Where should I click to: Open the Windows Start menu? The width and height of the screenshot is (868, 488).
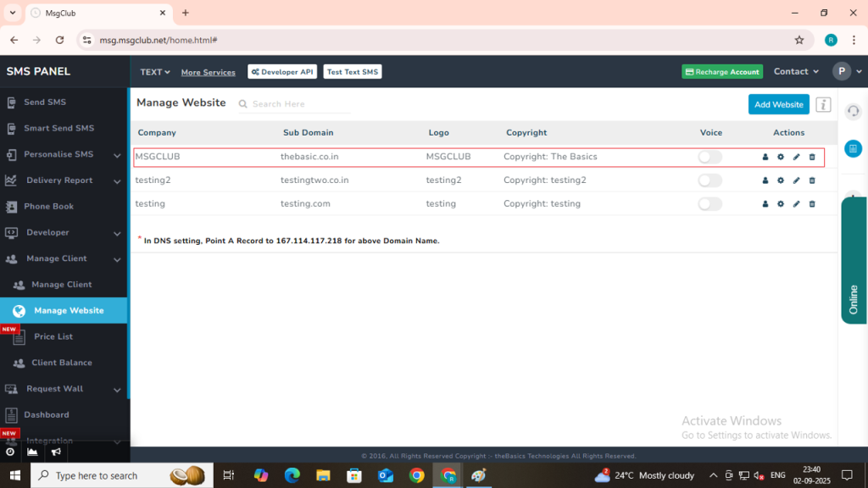(15, 475)
